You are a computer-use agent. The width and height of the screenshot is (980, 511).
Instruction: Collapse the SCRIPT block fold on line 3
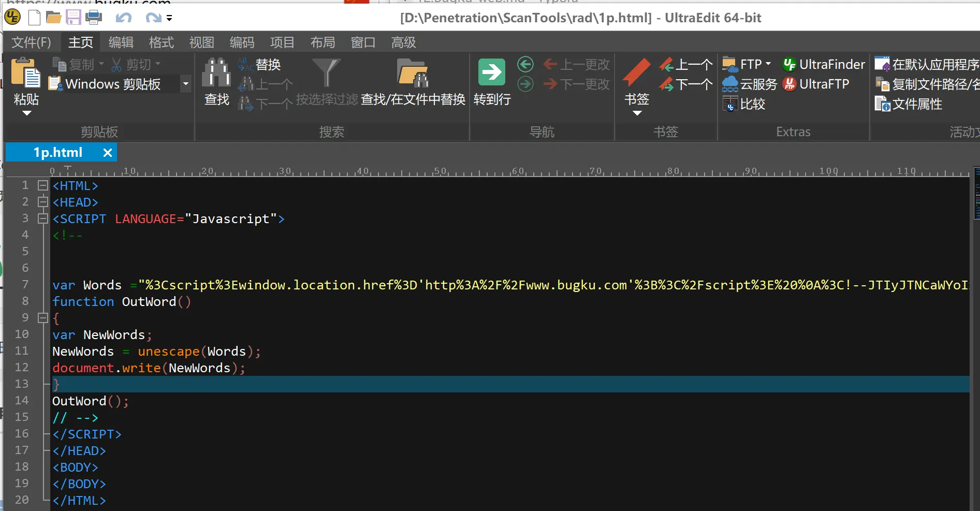(43, 218)
